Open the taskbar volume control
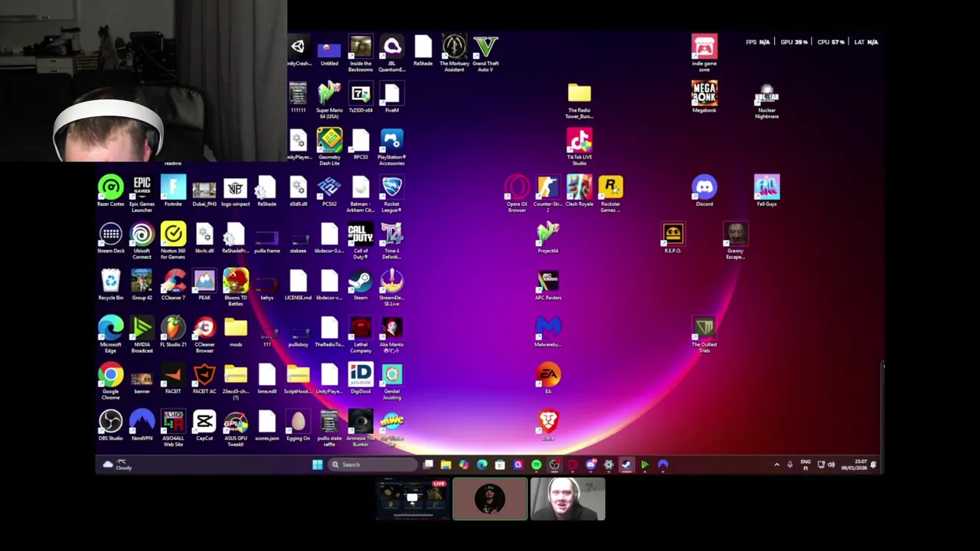 tap(831, 465)
